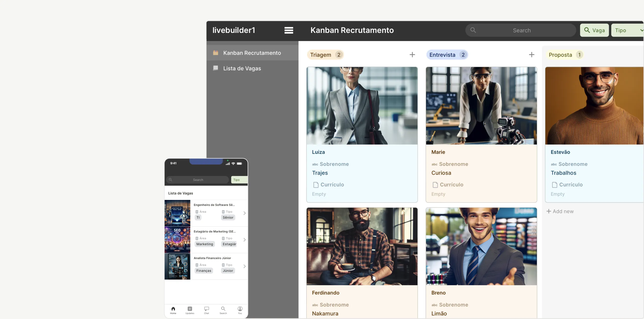The image size is (644, 319).
Task: Click the folder icon beside Kanban Recrutamento
Action: point(215,53)
